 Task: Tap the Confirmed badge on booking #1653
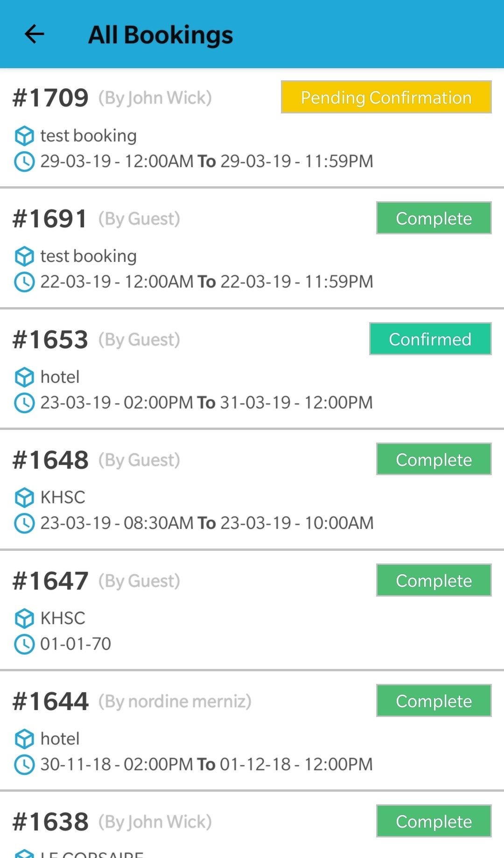[x=430, y=339]
